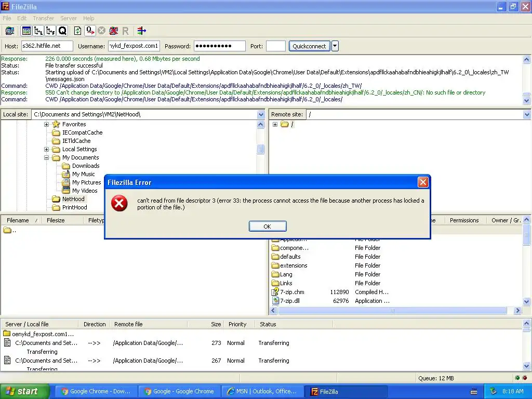
Task: Open the Transfer menu
Action: pos(44,18)
